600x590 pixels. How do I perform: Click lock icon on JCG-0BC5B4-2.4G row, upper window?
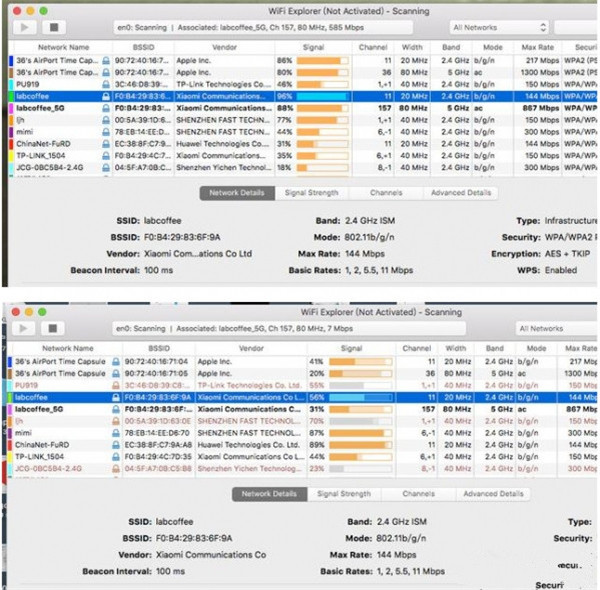click(x=106, y=168)
